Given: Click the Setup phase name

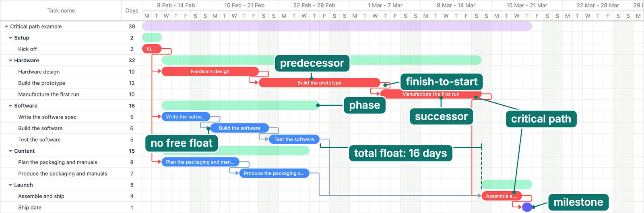Looking at the screenshot, I should point(22,38).
